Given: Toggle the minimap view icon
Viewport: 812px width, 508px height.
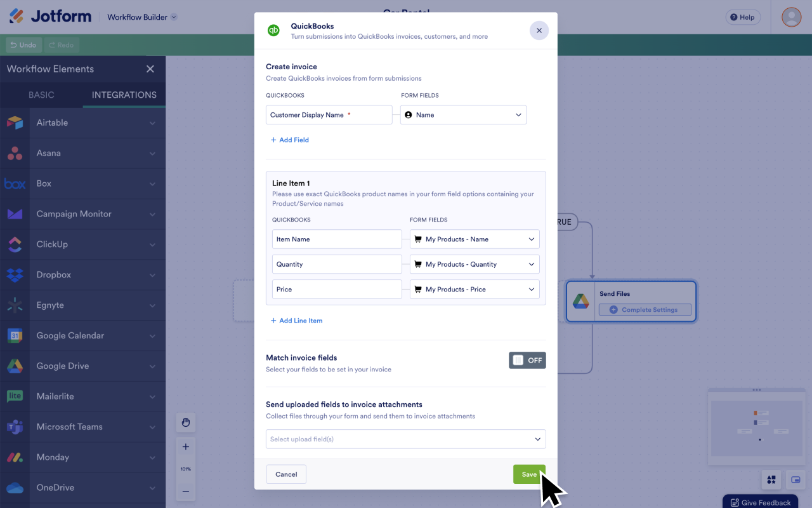Looking at the screenshot, I should pyautogui.click(x=796, y=479).
